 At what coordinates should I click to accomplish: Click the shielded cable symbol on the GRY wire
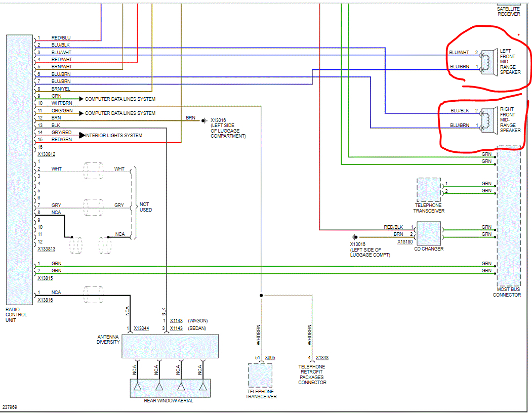pos(94,207)
